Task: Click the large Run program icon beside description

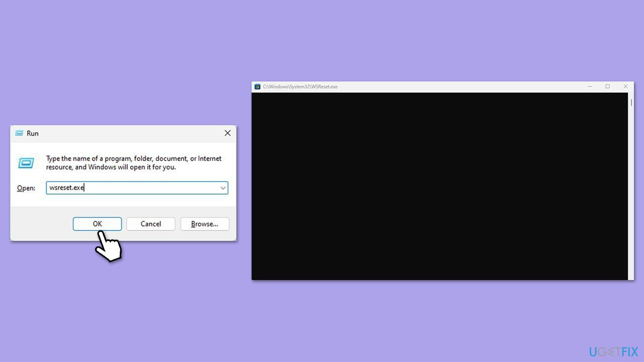Action: (26, 162)
